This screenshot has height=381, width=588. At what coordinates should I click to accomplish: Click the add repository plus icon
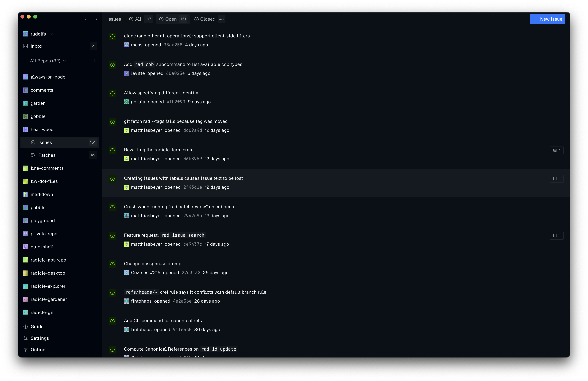94,61
